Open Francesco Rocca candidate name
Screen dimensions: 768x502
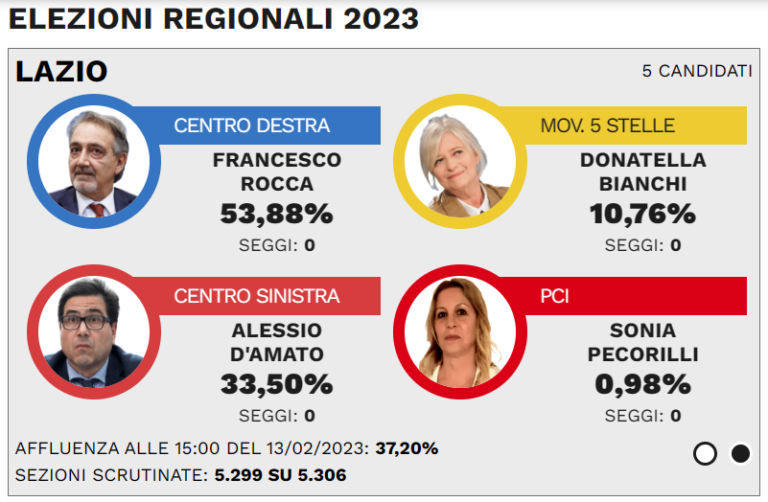[277, 172]
